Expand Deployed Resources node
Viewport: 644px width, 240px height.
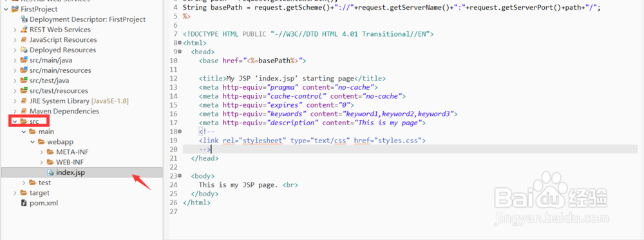click(15, 50)
